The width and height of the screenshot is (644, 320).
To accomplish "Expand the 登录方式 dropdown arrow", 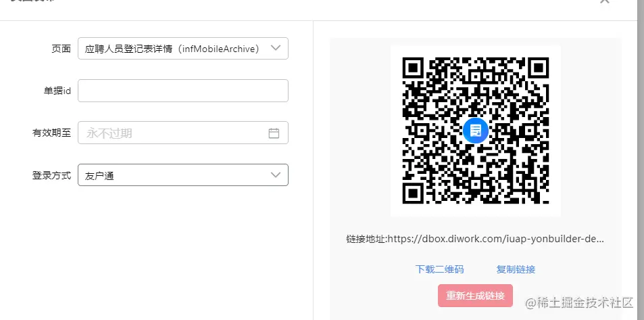I will (x=276, y=175).
